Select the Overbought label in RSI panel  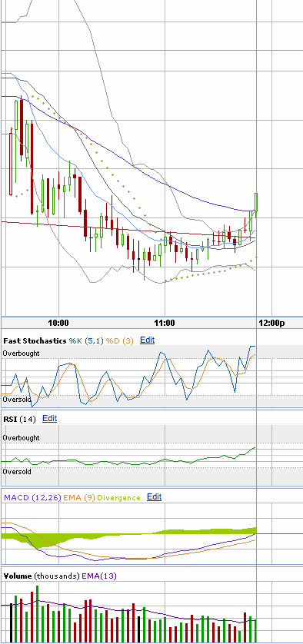(x=21, y=438)
